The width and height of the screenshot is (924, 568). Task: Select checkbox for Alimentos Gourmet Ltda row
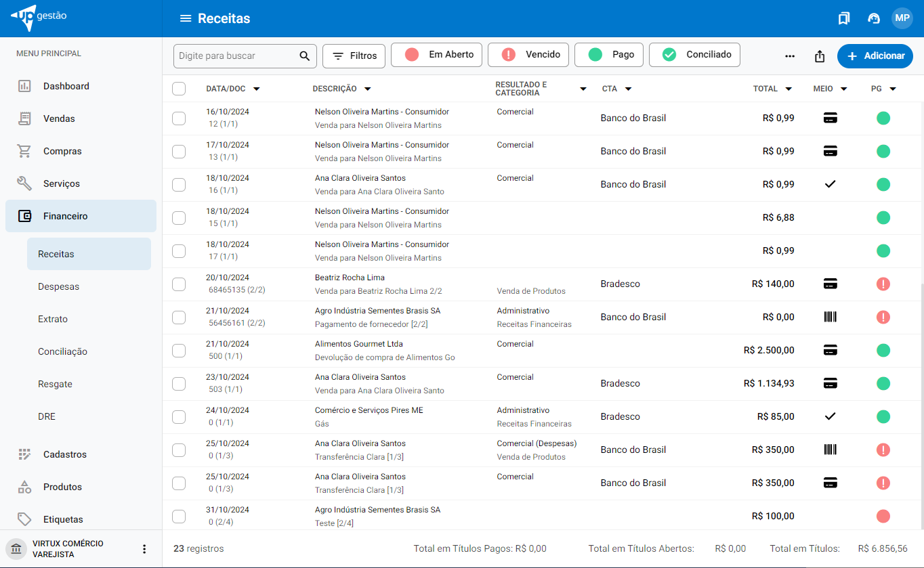[179, 351]
